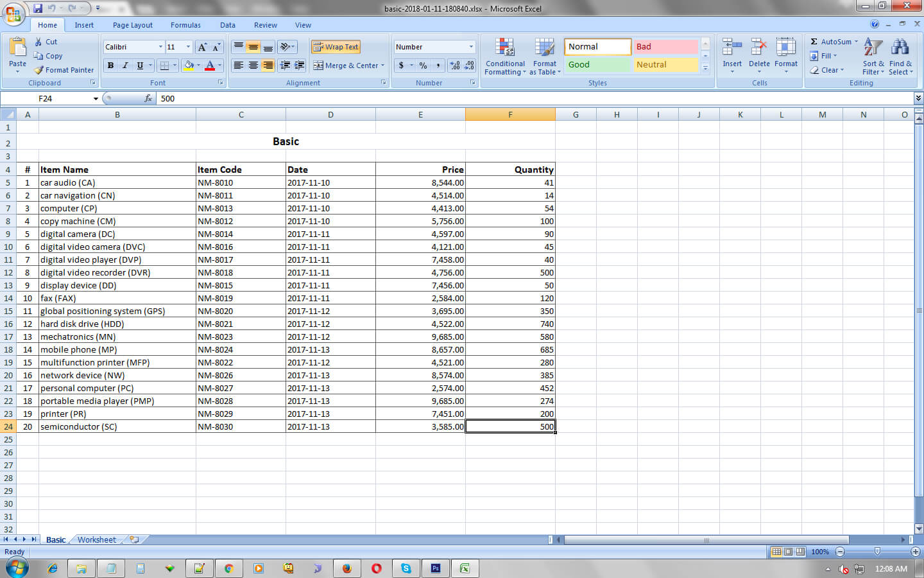Toggle bold formatting
This screenshot has height=578, width=924.
click(110, 66)
